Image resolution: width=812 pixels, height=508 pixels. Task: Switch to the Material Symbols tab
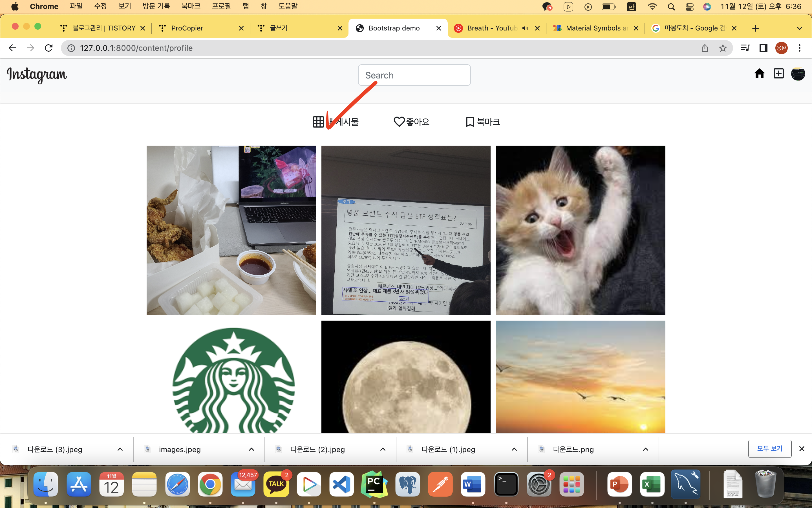click(595, 28)
